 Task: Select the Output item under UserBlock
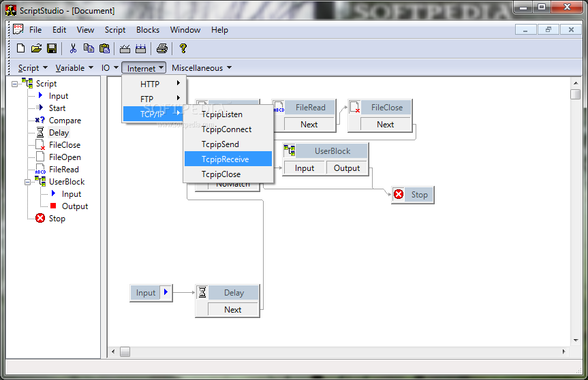(x=75, y=206)
